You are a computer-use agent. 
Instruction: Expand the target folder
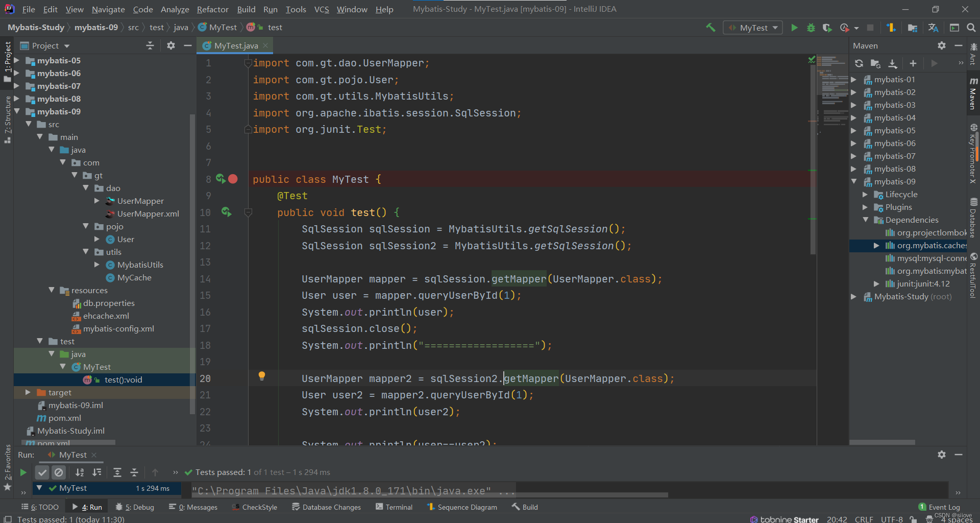click(x=28, y=392)
